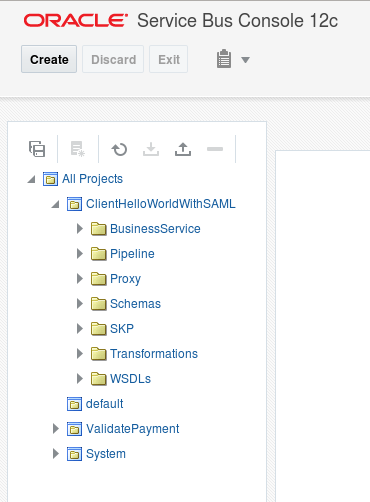370x502 pixels.
Task: Expand the Transformations folder
Action: (80, 354)
